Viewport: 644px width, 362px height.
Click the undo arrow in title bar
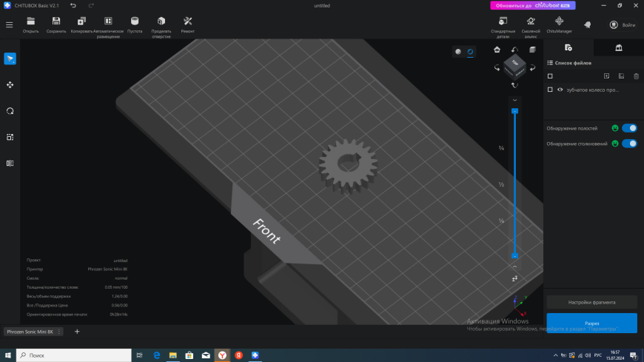(x=73, y=5)
